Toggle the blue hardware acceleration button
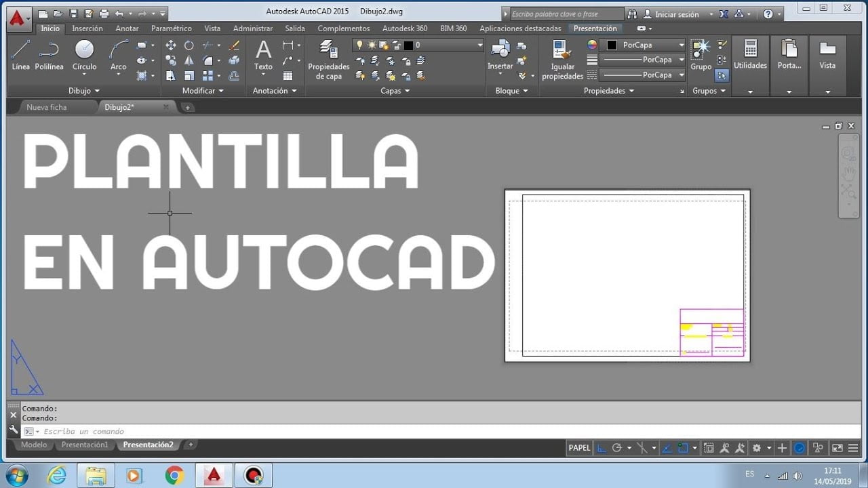This screenshot has height=488, width=868. (x=800, y=448)
